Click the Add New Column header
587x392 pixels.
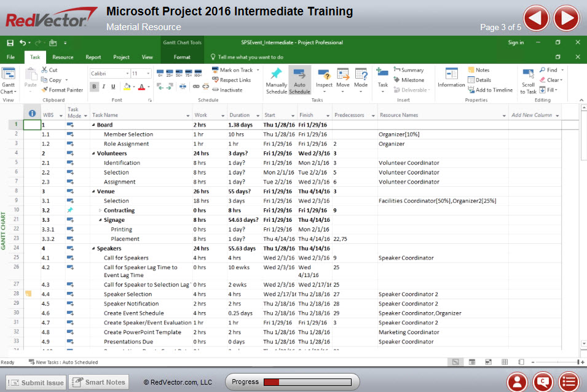532,114
